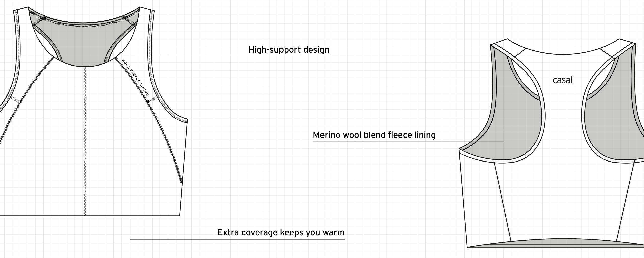Image resolution: width=644 pixels, height=258 pixels.
Task: Click the "High-support design" label
Action: pyautogui.click(x=289, y=50)
